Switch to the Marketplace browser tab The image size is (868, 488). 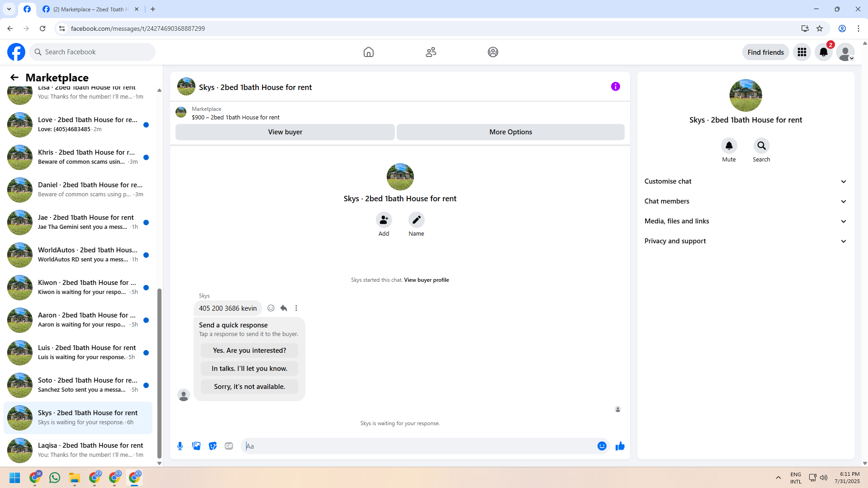tap(90, 9)
